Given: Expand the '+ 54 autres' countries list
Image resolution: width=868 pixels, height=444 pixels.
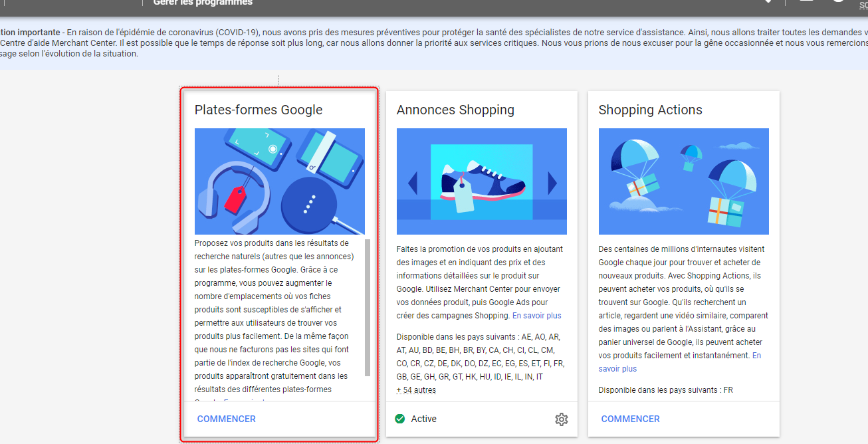Looking at the screenshot, I should click(416, 390).
